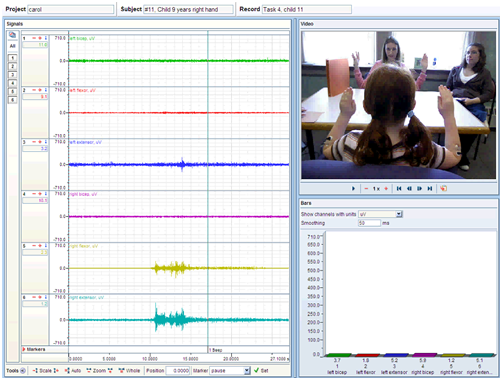Image resolution: width=502 pixels, height=390 pixels.
Task: Toggle channel 6 visibility button
Action: tap(12, 100)
